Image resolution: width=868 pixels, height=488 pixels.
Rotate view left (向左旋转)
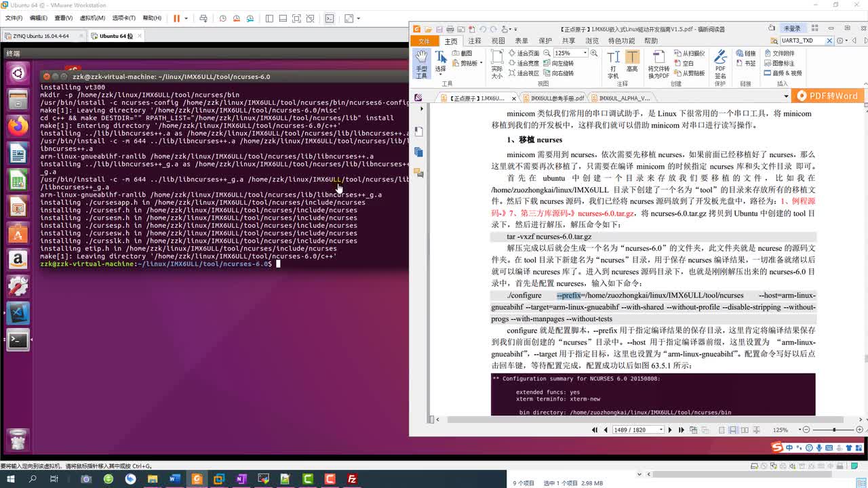pyautogui.click(x=558, y=63)
